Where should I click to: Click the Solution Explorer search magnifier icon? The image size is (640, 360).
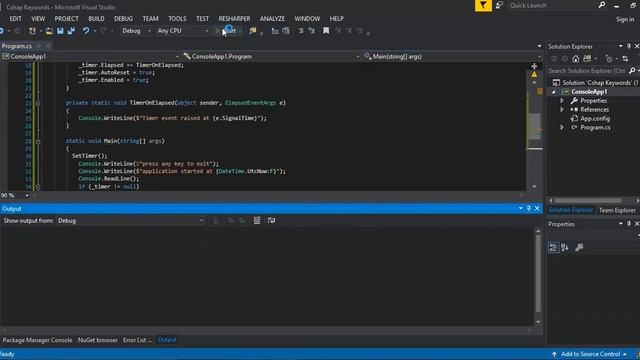632,71
